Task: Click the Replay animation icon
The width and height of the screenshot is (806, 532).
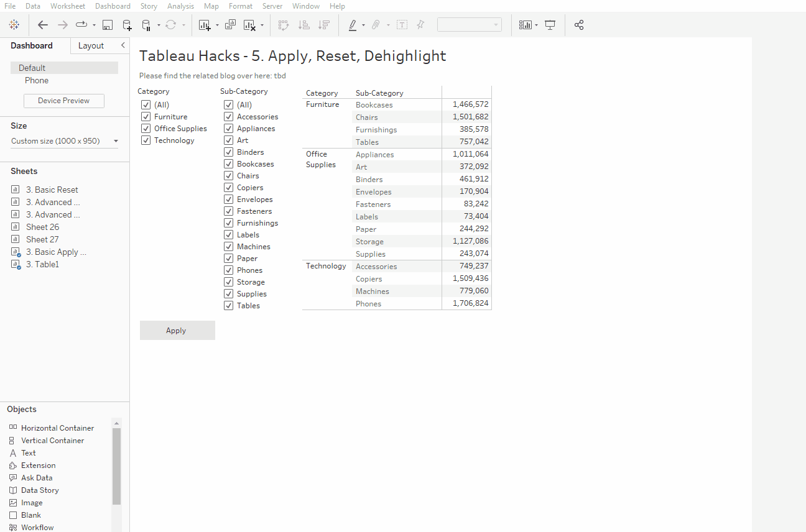Action: (x=81, y=25)
